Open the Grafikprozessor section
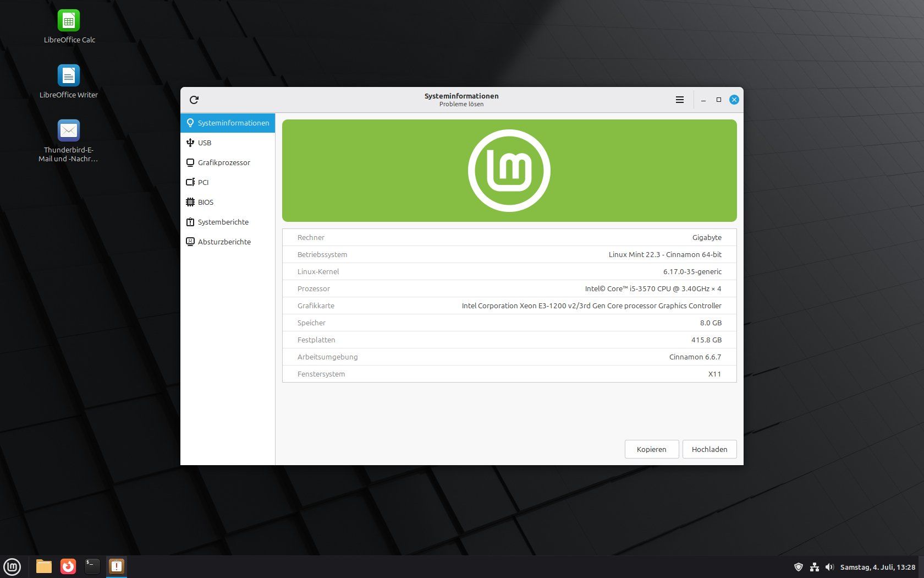 (228, 162)
